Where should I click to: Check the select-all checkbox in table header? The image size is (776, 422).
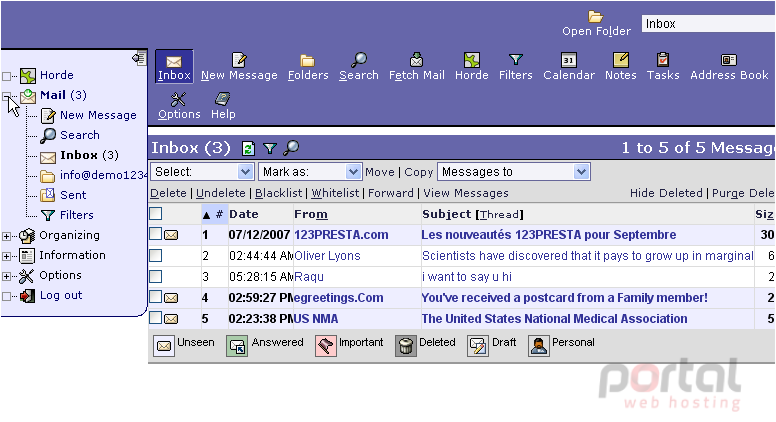[x=156, y=214]
